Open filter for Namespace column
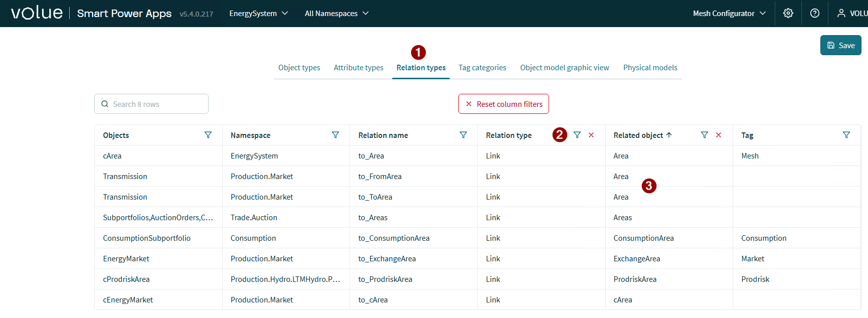868x318 pixels. pyautogui.click(x=335, y=135)
